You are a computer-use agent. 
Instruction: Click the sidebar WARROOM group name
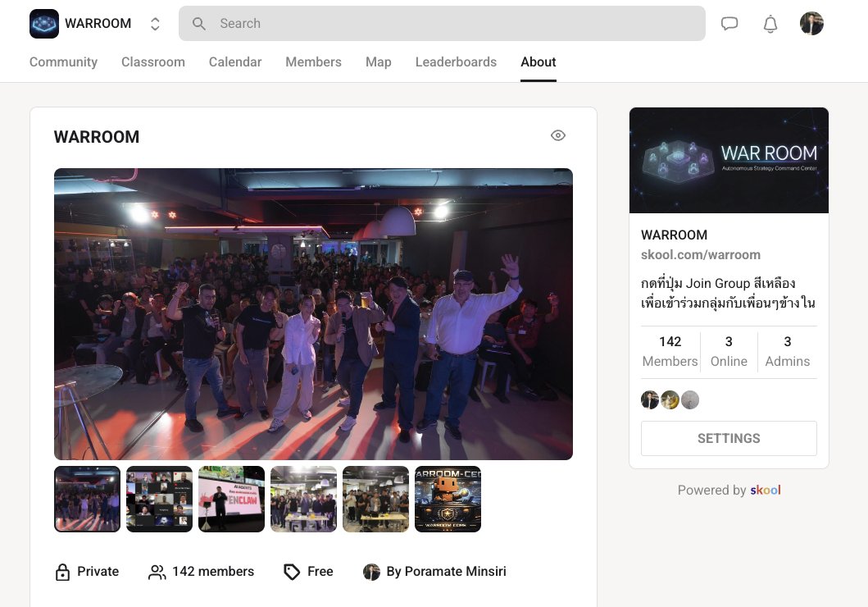click(x=675, y=235)
